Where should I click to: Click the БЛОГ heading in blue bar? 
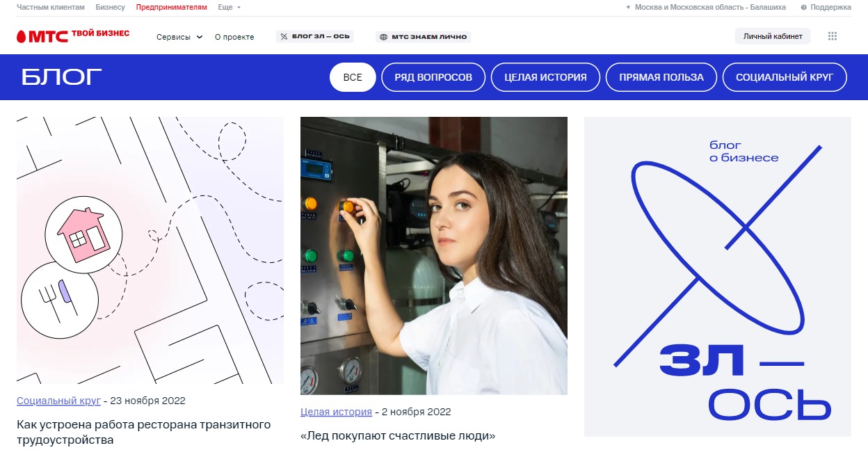click(62, 77)
